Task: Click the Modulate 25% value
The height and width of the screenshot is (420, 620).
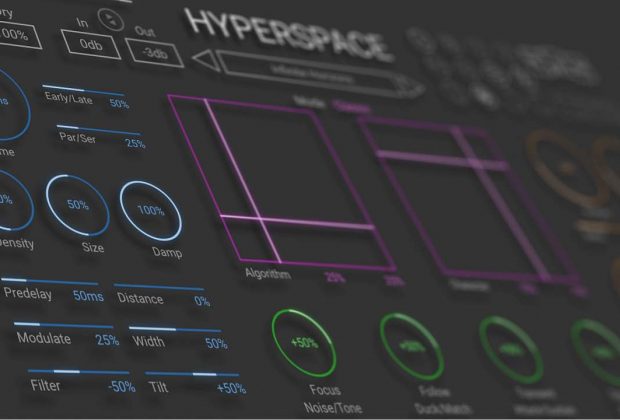Action: pyautogui.click(x=107, y=340)
